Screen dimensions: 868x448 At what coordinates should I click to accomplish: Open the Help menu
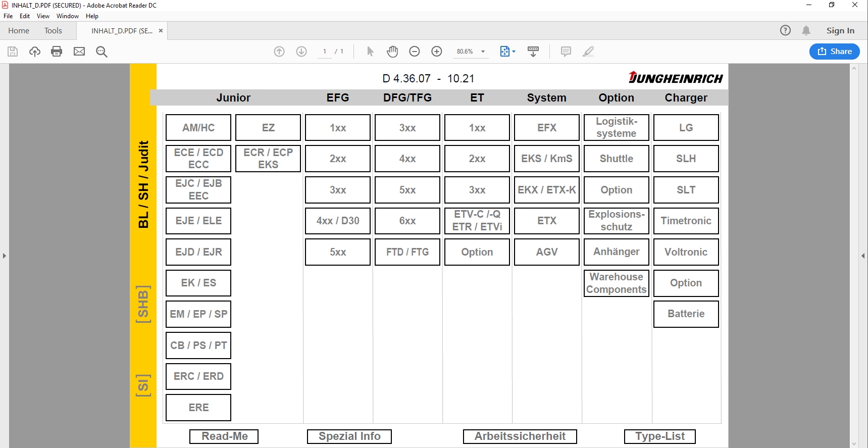92,16
